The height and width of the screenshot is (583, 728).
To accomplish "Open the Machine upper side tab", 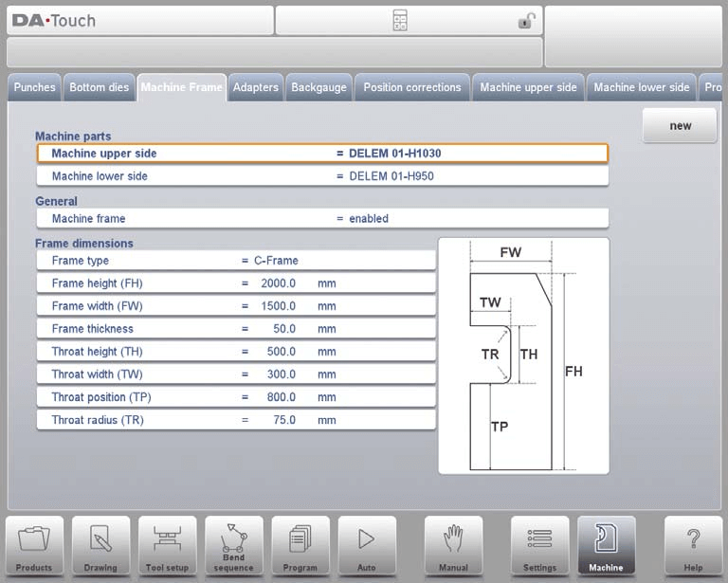I will 528,87.
